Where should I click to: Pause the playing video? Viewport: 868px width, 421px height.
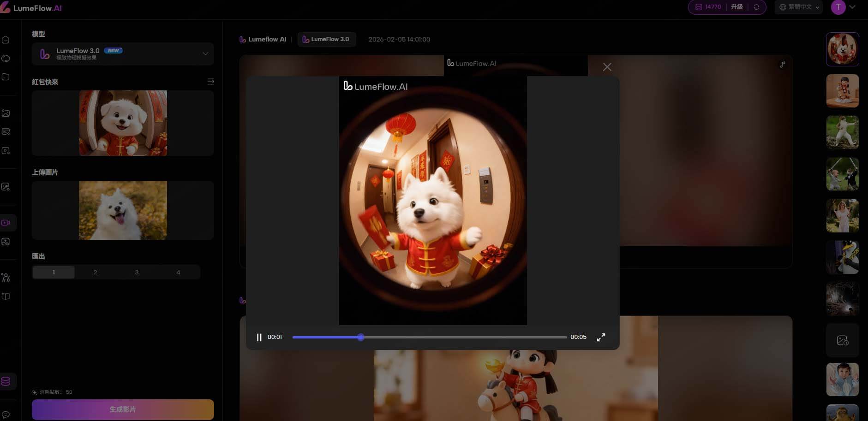(x=259, y=337)
